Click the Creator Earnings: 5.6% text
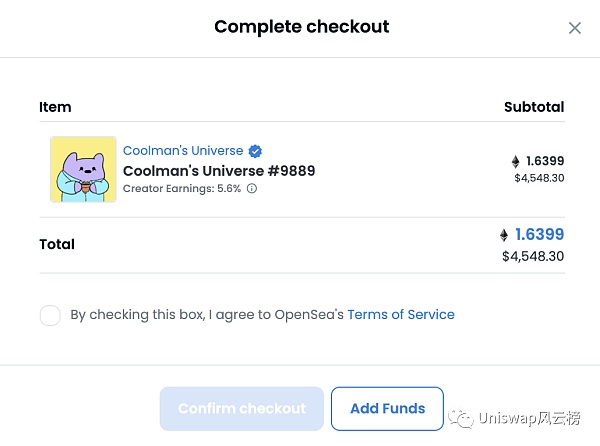Viewport: 600px width, 446px height. pyautogui.click(x=182, y=189)
